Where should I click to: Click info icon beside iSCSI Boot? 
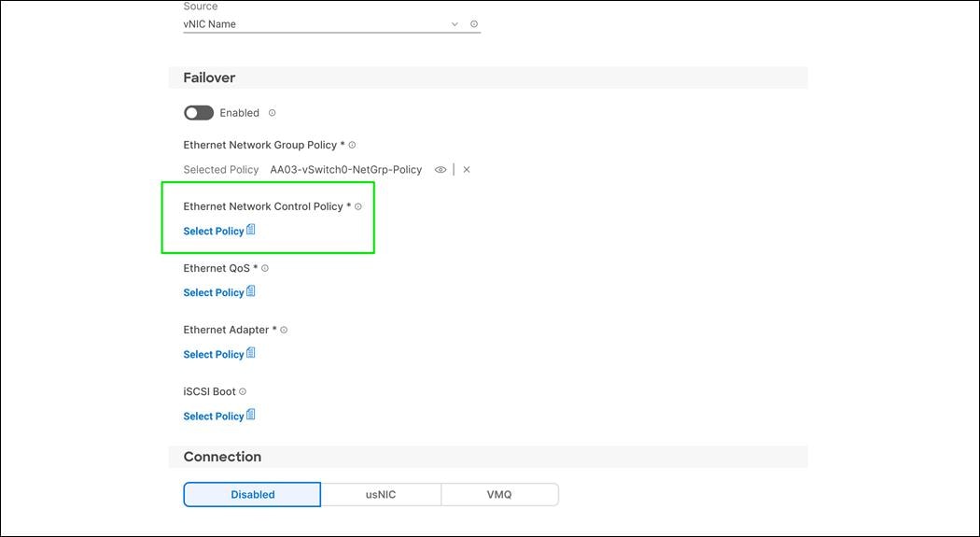(x=243, y=392)
